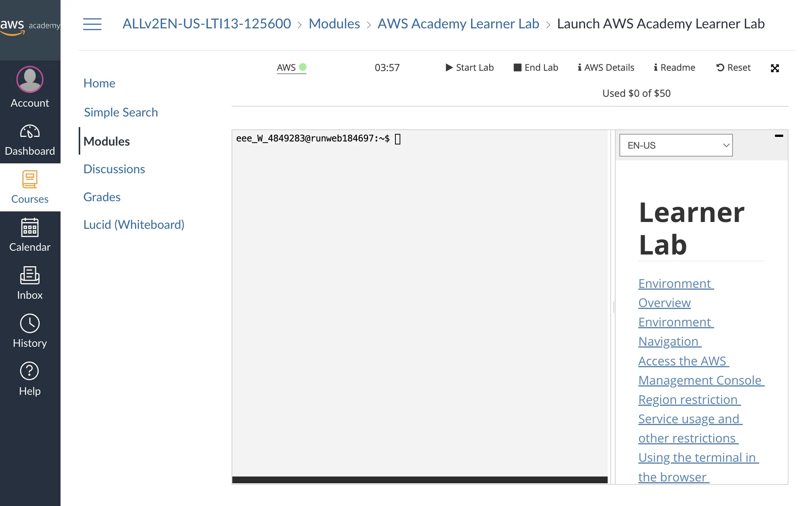Image resolution: width=812 pixels, height=506 pixels.
Task: Click the vertical divider between terminal and readme
Action: click(613, 307)
